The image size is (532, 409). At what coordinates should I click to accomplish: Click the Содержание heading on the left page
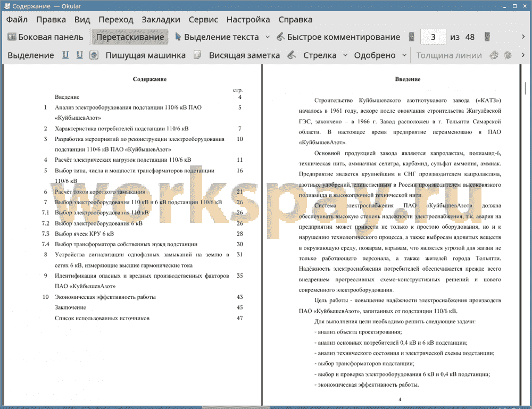[x=149, y=79]
